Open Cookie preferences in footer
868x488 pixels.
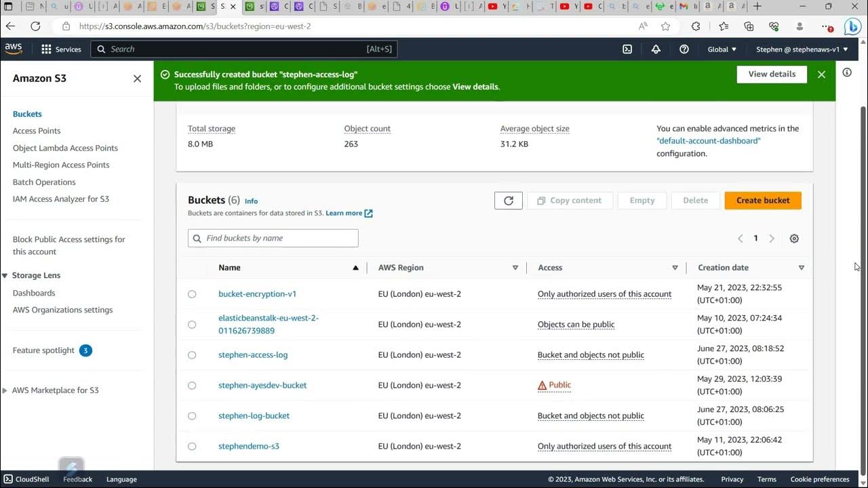point(820,479)
